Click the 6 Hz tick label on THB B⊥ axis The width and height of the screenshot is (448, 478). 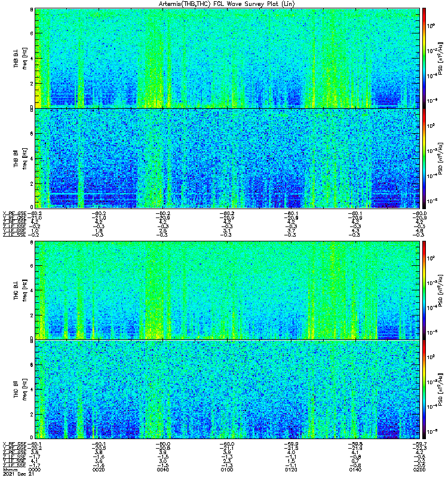click(32, 33)
